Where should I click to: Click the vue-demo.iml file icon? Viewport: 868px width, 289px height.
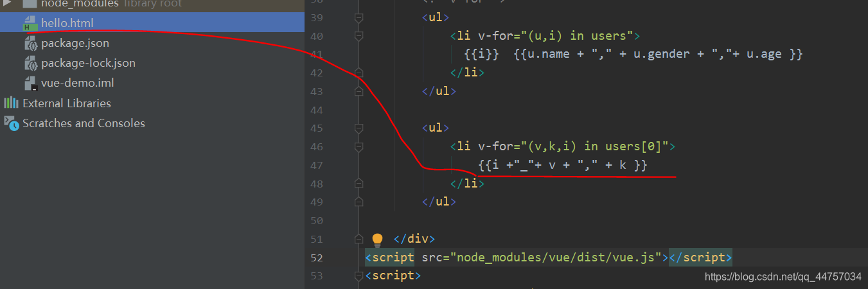coord(30,83)
